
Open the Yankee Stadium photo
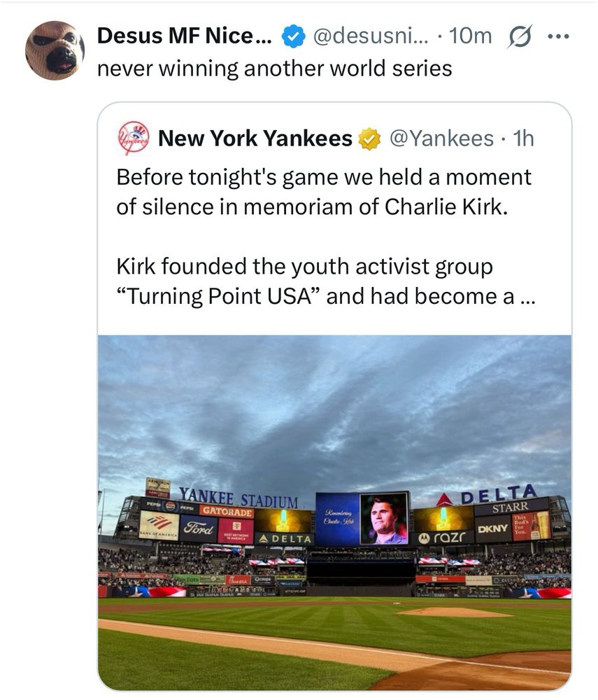pyautogui.click(x=334, y=512)
